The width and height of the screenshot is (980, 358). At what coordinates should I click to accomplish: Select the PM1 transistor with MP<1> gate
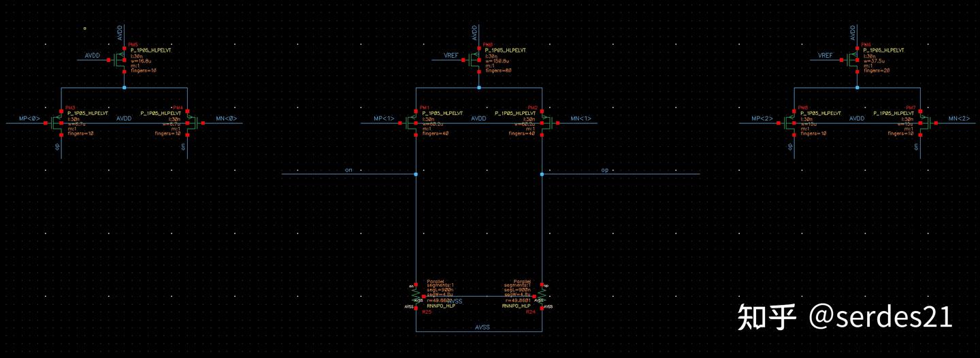410,122
